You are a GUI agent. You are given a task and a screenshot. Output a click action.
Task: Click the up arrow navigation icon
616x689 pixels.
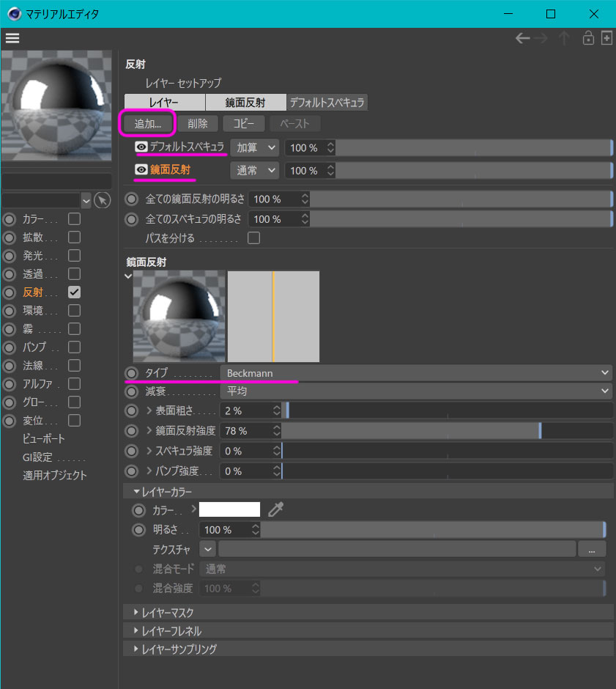(x=564, y=38)
